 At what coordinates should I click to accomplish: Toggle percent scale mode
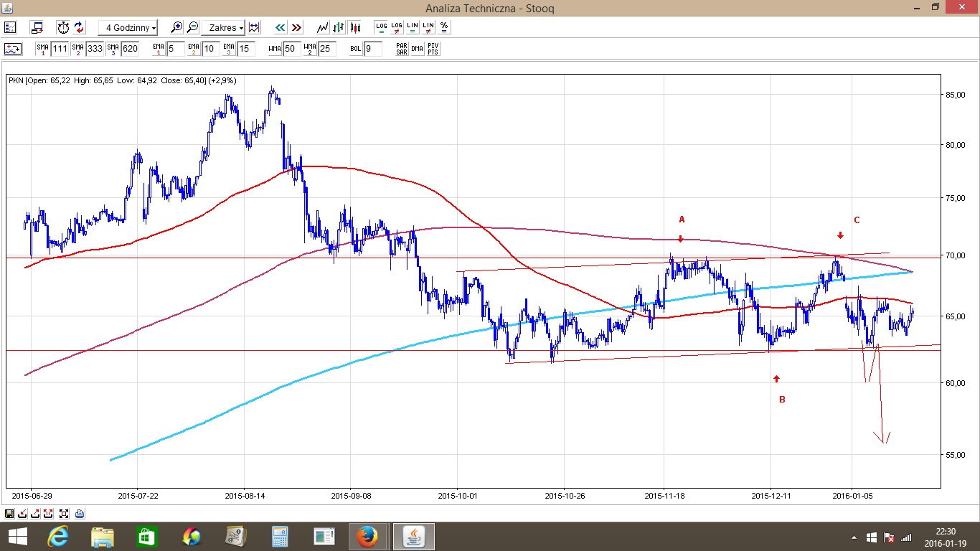coord(444,27)
